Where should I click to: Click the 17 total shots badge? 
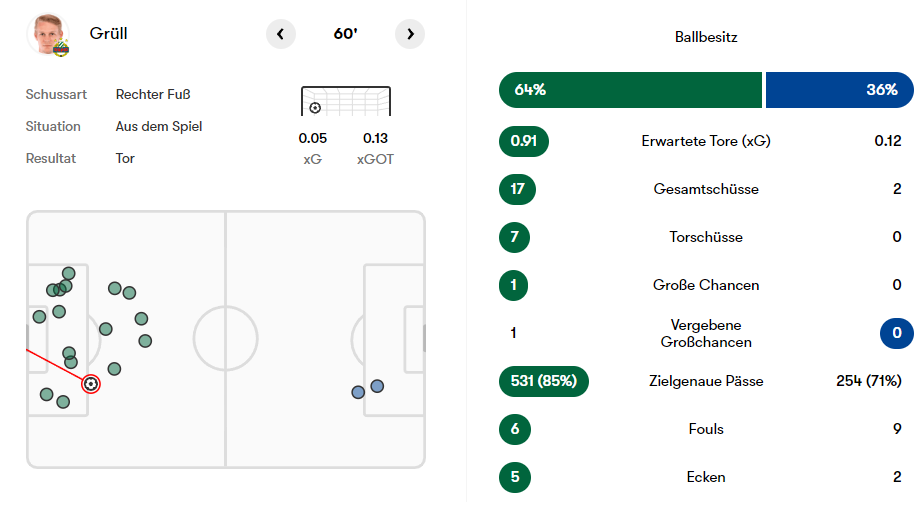[x=518, y=189]
